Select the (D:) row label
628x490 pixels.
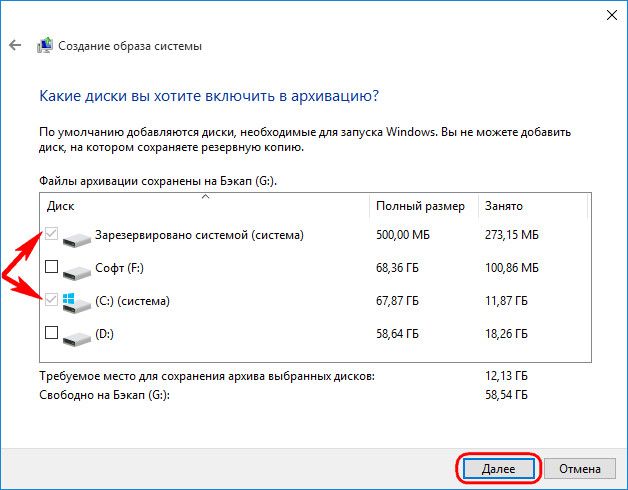[104, 334]
